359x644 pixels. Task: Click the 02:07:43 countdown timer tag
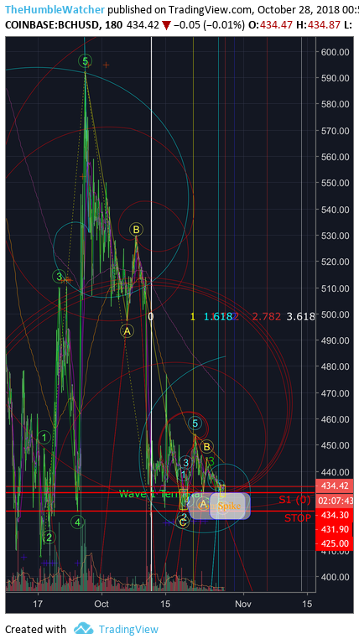click(x=336, y=501)
